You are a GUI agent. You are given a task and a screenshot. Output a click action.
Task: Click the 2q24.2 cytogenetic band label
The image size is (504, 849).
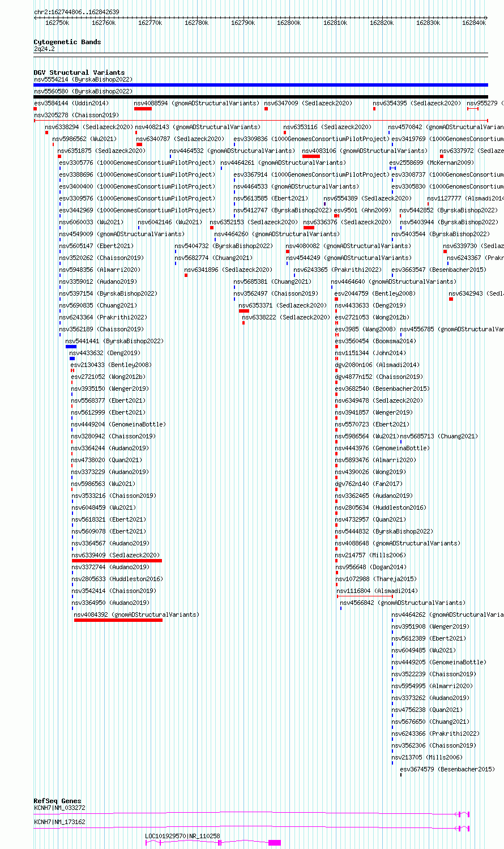[44, 49]
